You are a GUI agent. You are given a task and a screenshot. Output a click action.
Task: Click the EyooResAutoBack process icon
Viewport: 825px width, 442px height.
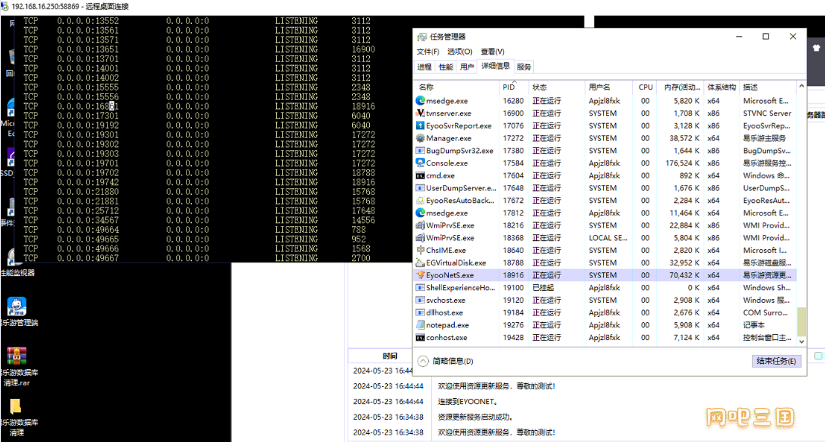(x=420, y=200)
